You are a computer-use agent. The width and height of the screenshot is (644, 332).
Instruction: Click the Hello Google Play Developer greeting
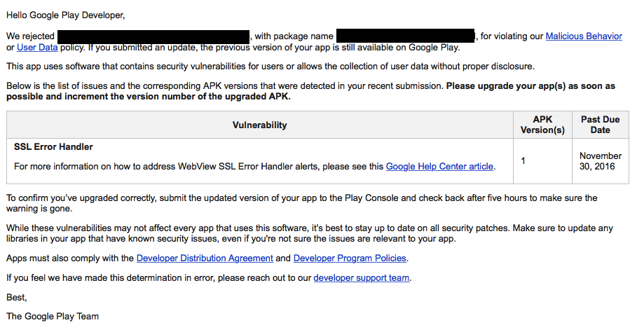pyautogui.click(x=65, y=15)
